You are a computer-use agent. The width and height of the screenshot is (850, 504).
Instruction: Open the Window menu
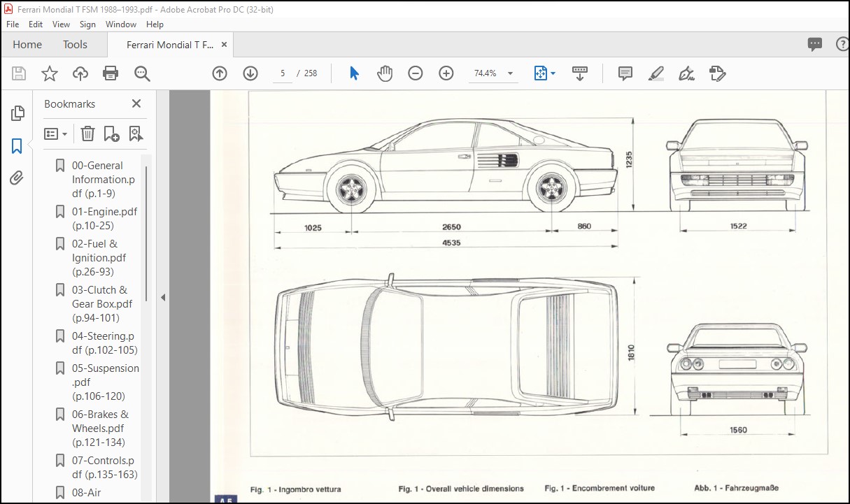tap(121, 24)
